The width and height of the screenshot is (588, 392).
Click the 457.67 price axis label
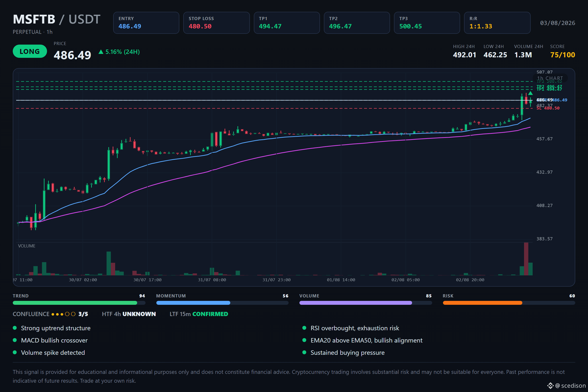pos(544,139)
